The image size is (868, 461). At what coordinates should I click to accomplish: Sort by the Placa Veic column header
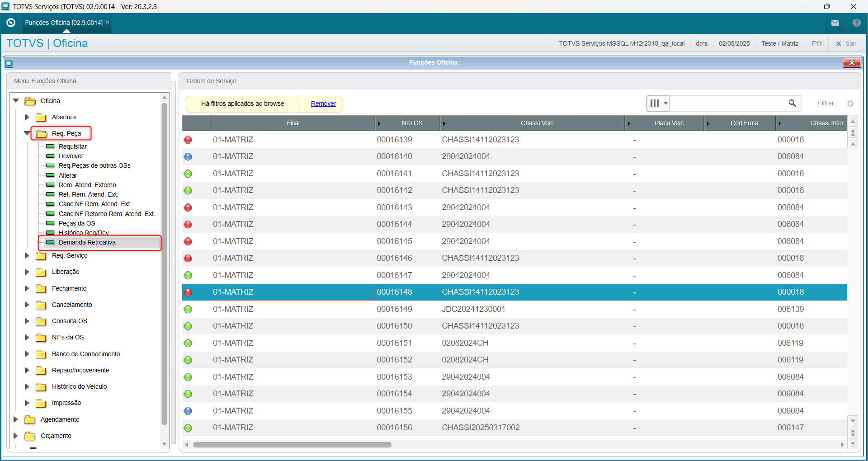click(x=669, y=123)
